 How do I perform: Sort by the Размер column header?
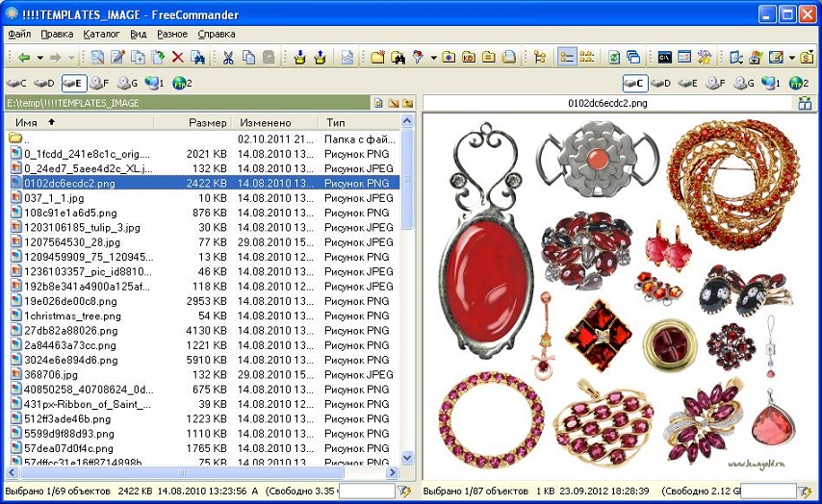(193, 122)
